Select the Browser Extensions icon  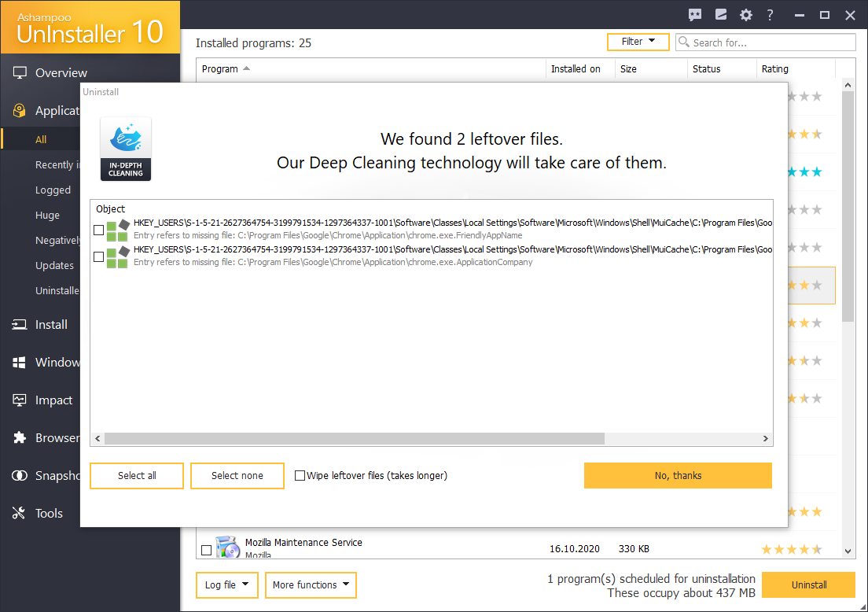17,437
